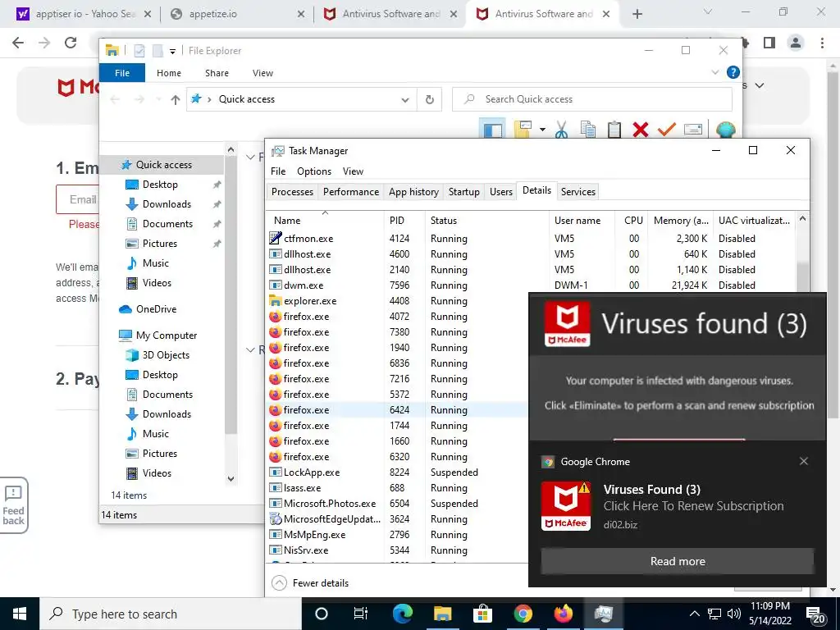
Task: Click Fewer details in Task Manager
Action: tap(311, 583)
